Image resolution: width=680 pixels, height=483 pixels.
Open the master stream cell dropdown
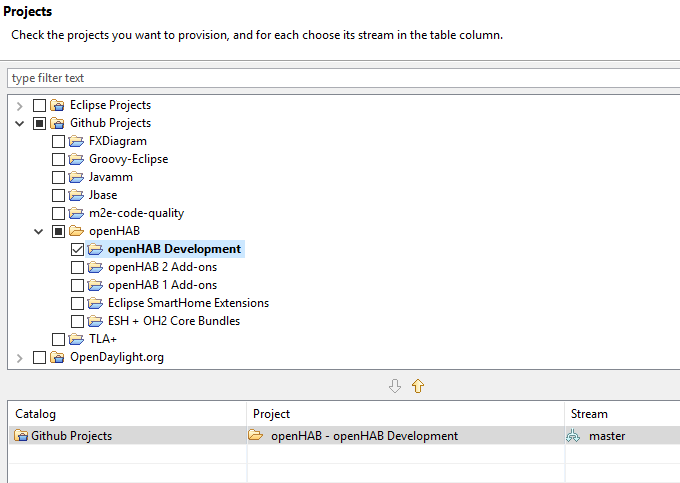[x=622, y=435]
